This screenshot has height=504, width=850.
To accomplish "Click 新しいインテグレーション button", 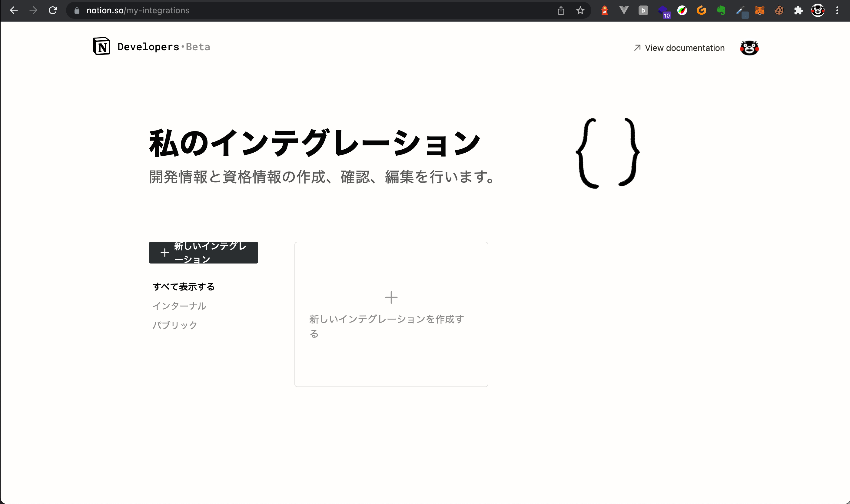I will (x=204, y=252).
